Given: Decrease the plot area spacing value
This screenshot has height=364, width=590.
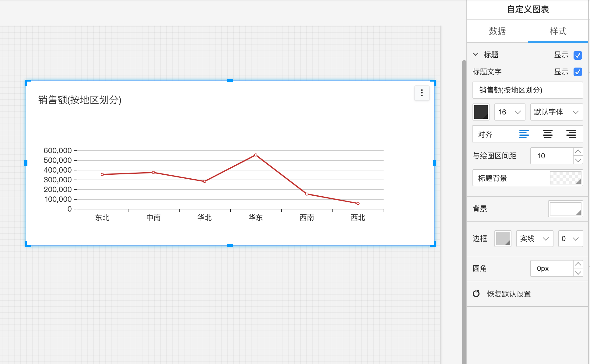Looking at the screenshot, I should 578,160.
